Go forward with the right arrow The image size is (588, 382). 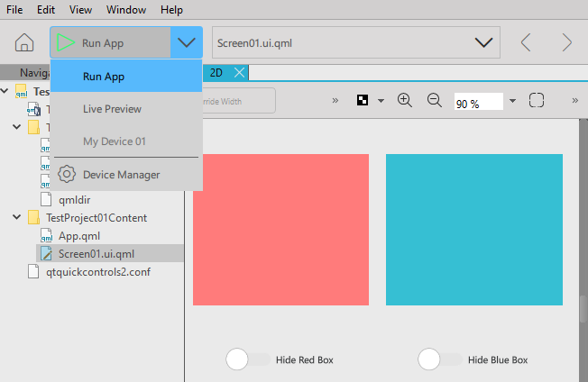566,42
